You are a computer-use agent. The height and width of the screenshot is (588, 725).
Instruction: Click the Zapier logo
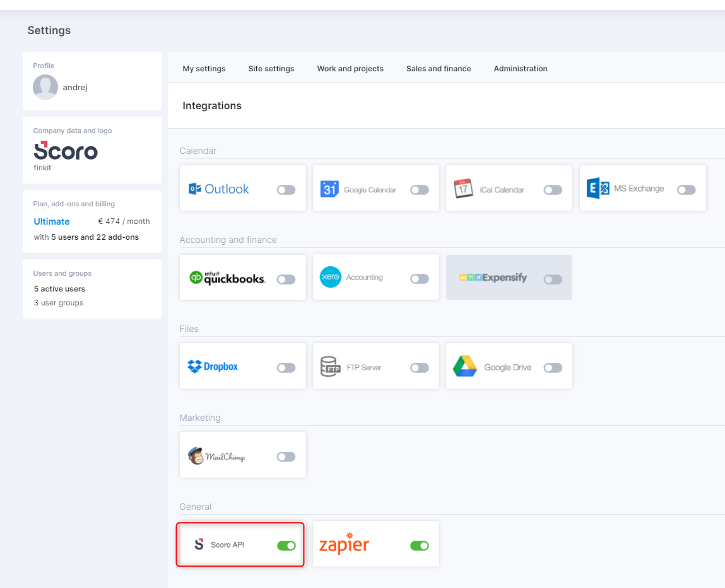[x=344, y=544]
